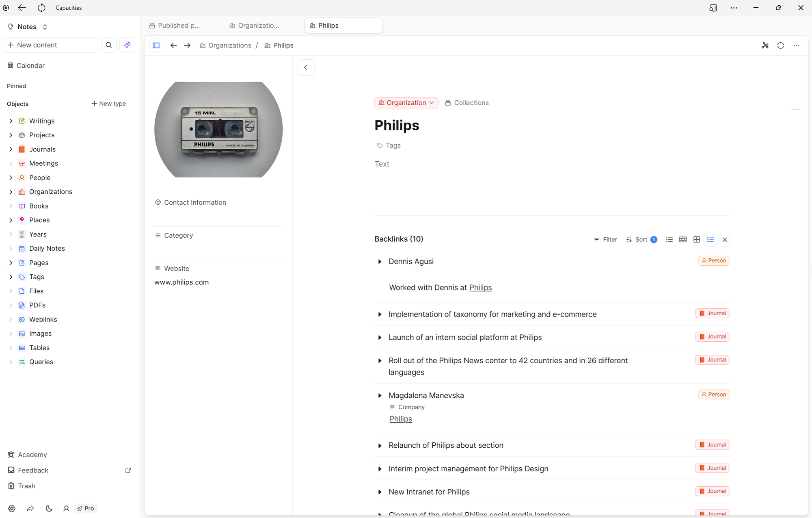Screen dimensions: 812x518
Task: Open the page options three-dot menu
Action: tap(796, 46)
